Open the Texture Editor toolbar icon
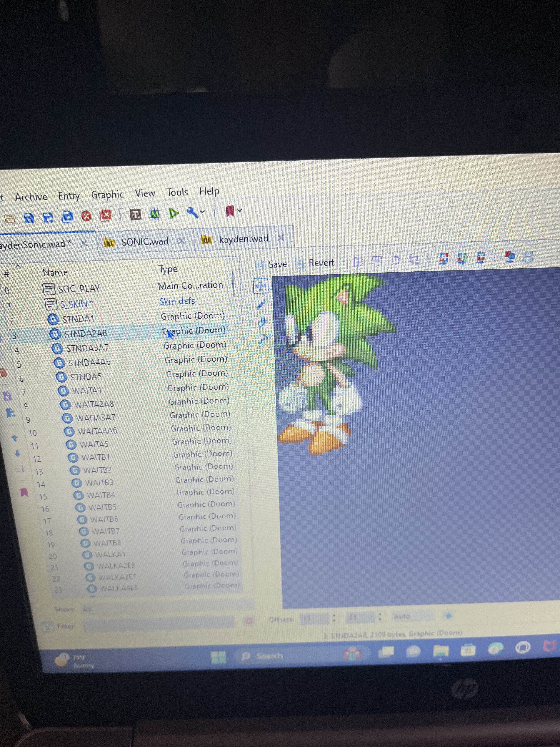This screenshot has height=747, width=560. click(x=135, y=214)
